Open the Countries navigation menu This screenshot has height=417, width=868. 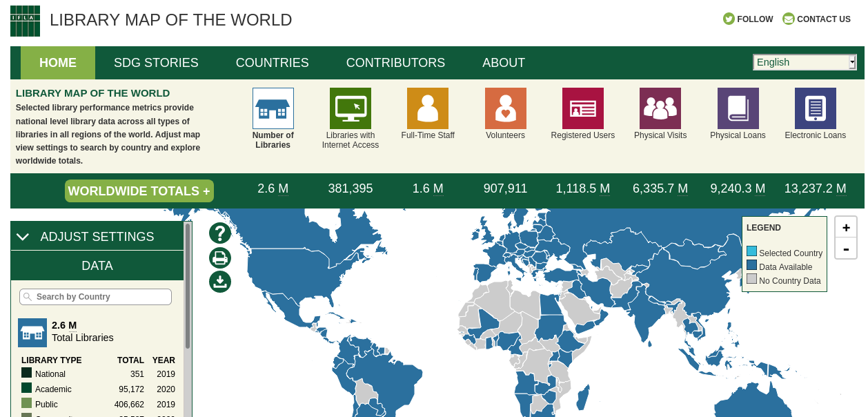tap(272, 62)
